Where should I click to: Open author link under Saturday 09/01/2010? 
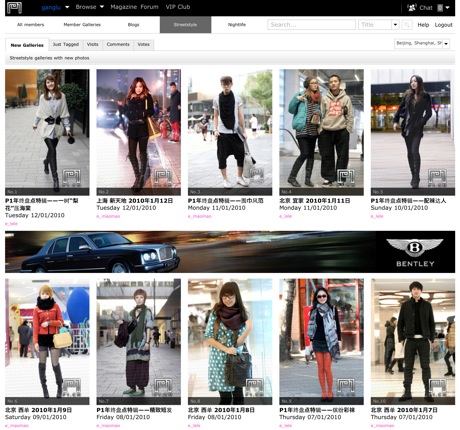click(x=17, y=426)
